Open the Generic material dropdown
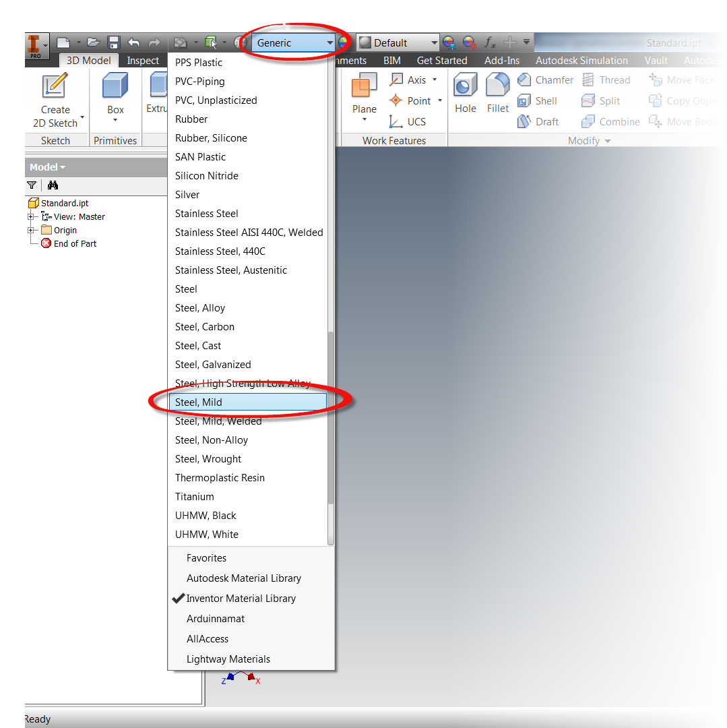 (293, 42)
